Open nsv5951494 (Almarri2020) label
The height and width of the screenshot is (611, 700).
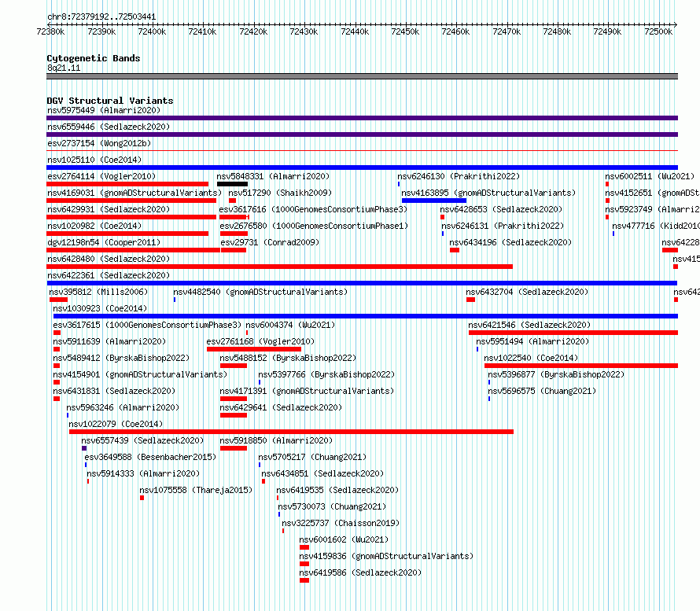click(532, 341)
